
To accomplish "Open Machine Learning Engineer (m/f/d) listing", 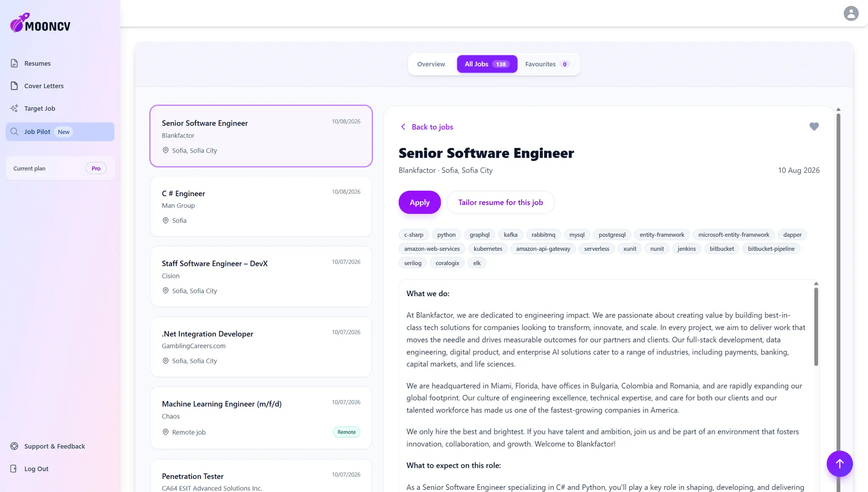I will click(261, 417).
